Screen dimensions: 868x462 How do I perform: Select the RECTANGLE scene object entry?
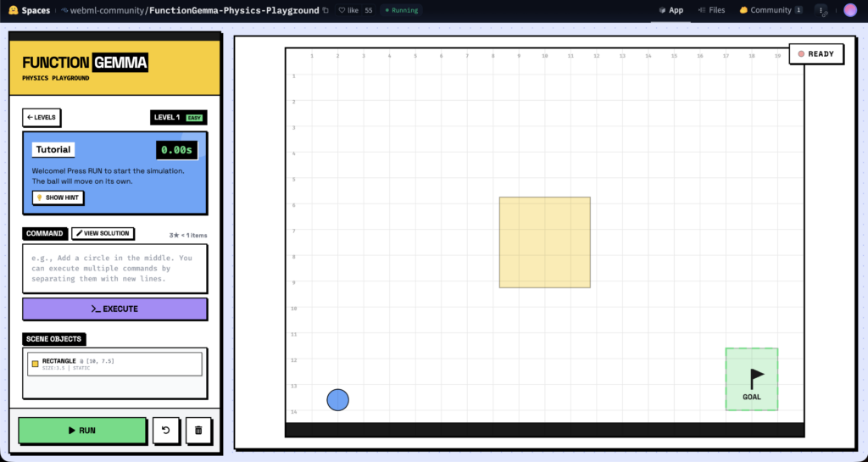click(114, 364)
